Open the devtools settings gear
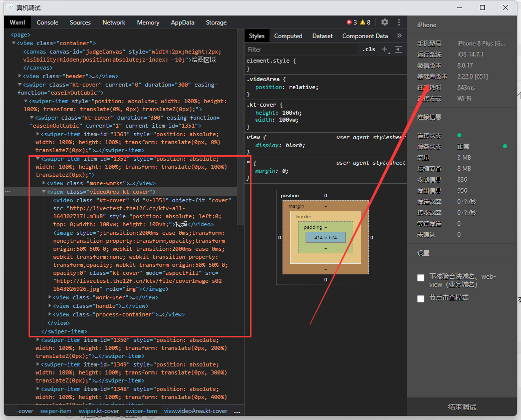The image size is (521, 420). pyautogui.click(x=384, y=22)
